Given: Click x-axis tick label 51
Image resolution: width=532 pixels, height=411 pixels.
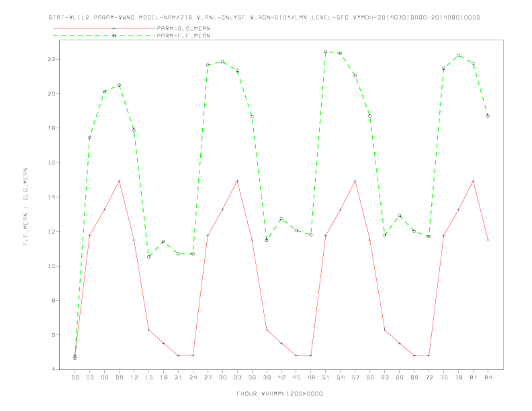Looking at the screenshot, I should [326, 377].
